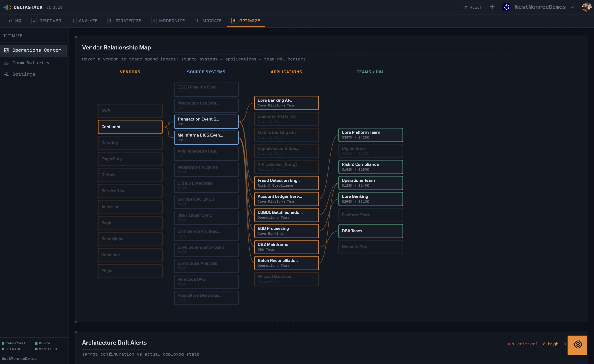Select the Datadog vendor node
This screenshot has width=594, height=364.
click(130, 143)
